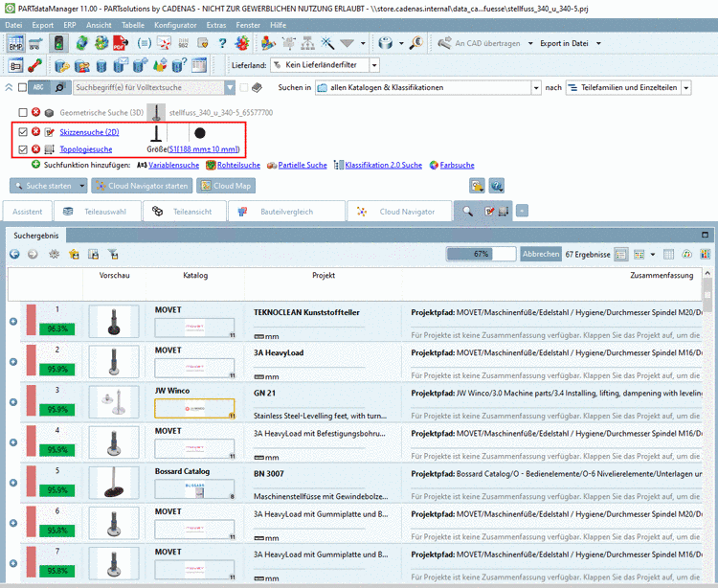Screen dimensions: 718x588
Task: Click the (=) formula toolbar icon
Action: coord(144,43)
